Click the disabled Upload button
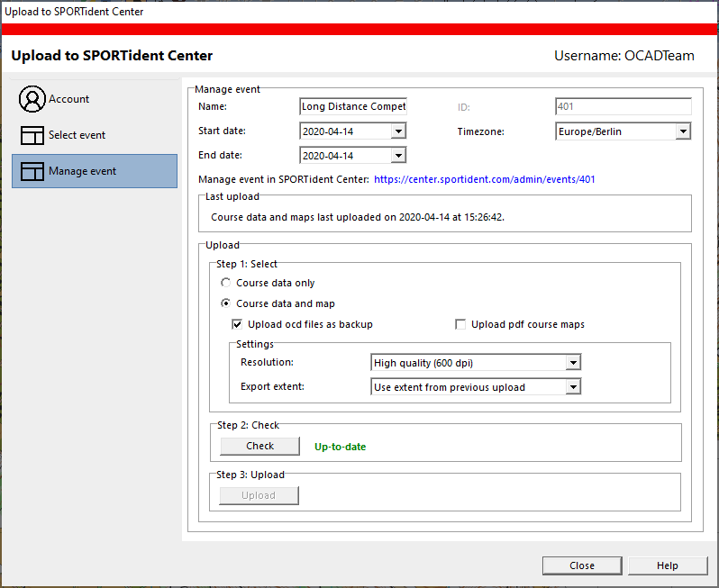 coord(259,495)
